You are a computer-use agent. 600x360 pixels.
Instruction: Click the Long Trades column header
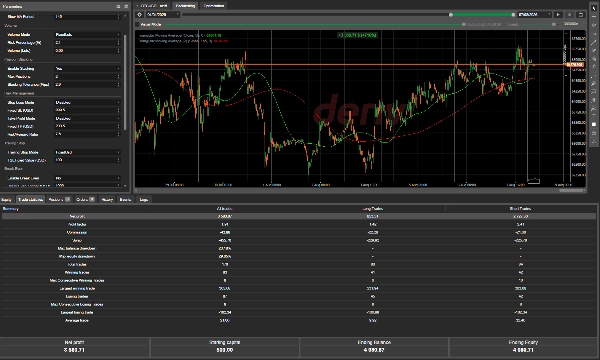372,209
